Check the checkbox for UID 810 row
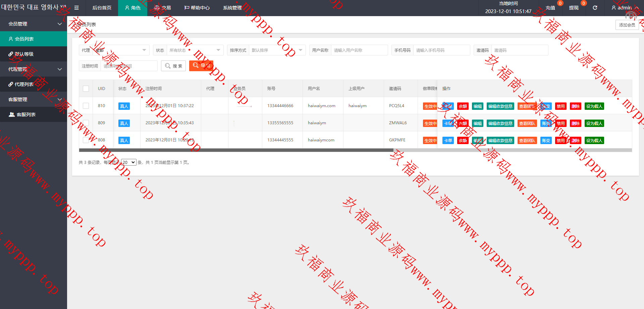Viewport: 644px width, 309px height. (x=86, y=106)
